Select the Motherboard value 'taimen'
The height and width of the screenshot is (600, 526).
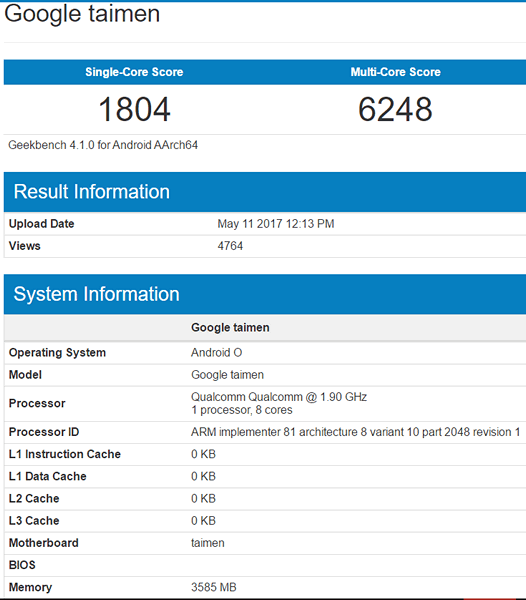(208, 543)
